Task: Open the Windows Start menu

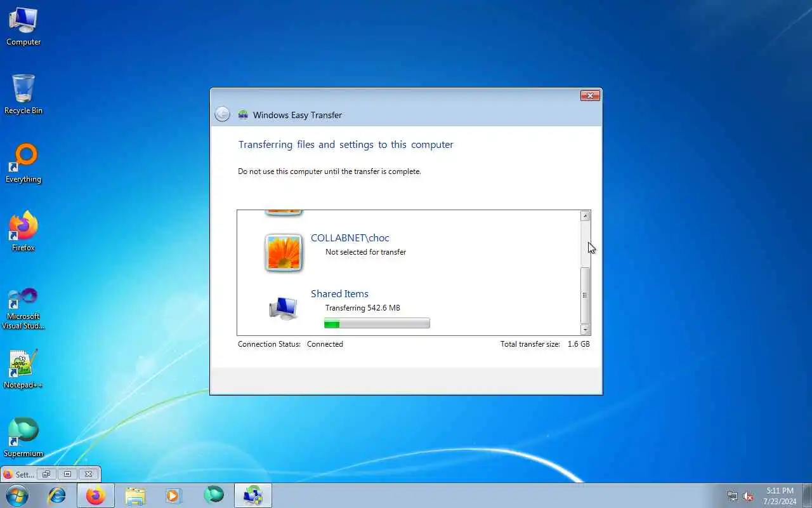Action: click(17, 495)
